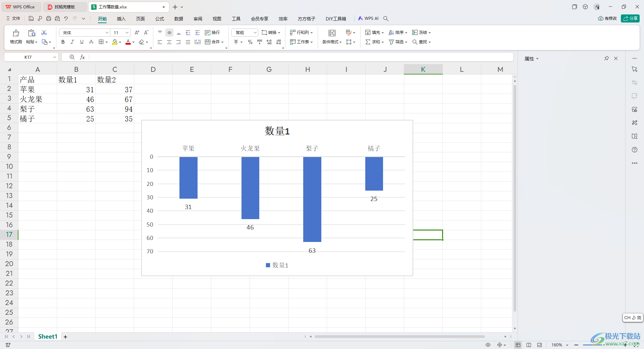Open the View (视图) ribbon tab
644x349 pixels.
pyautogui.click(x=217, y=18)
